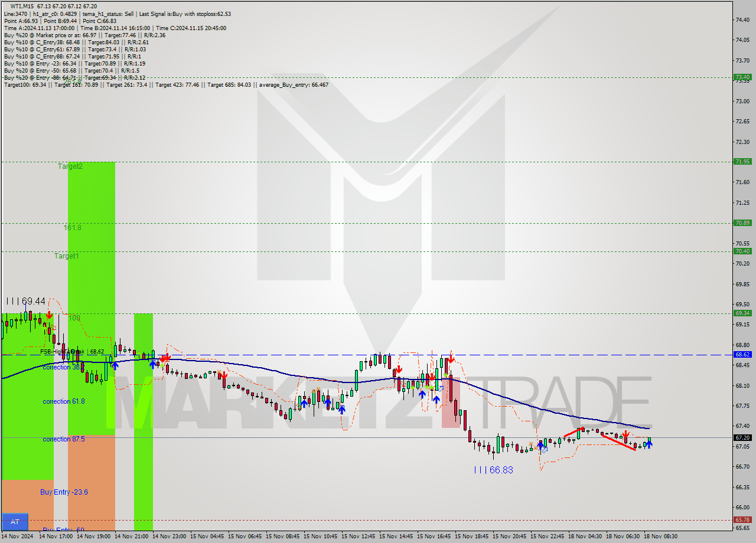Click the 18 Nov 04:30 time axis label
The height and width of the screenshot is (543, 756).
(585, 537)
